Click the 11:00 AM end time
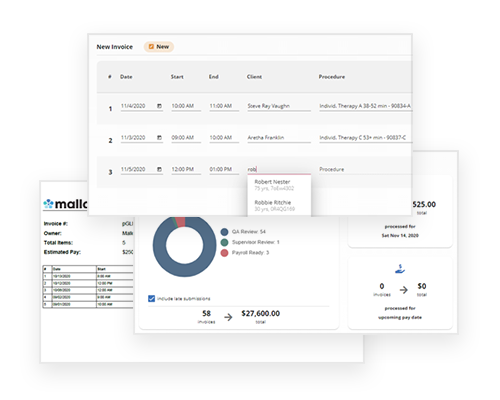 224,106
